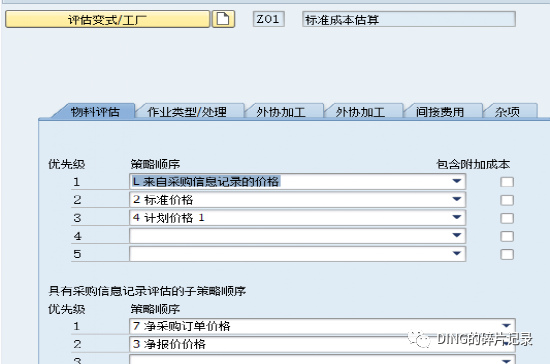Tick 包含附加成本 checkbox for priority 1
The width and height of the screenshot is (550, 364).
[x=507, y=182]
